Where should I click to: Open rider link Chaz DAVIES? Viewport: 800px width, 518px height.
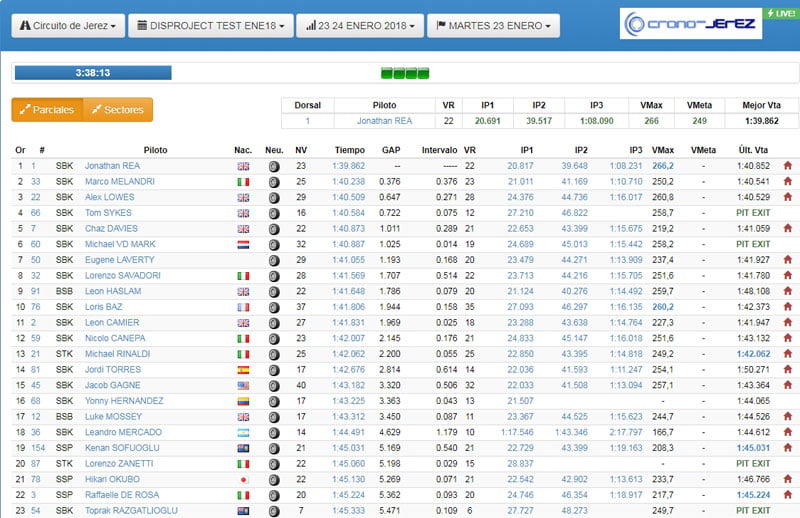coord(110,229)
